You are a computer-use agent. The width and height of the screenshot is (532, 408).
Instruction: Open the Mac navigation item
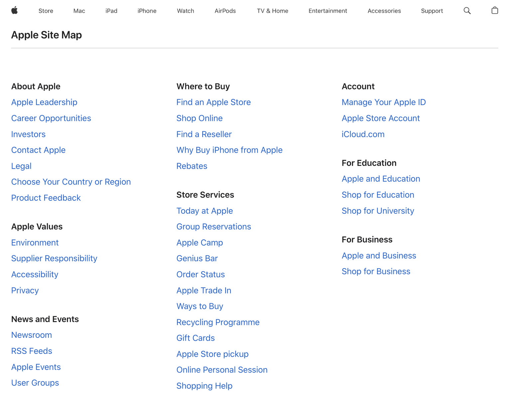[x=79, y=11]
